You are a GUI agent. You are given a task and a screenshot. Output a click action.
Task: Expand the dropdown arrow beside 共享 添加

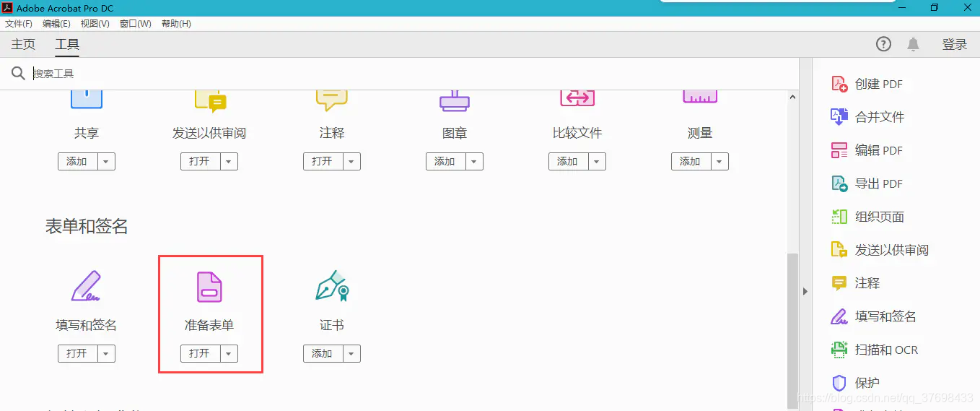point(105,162)
